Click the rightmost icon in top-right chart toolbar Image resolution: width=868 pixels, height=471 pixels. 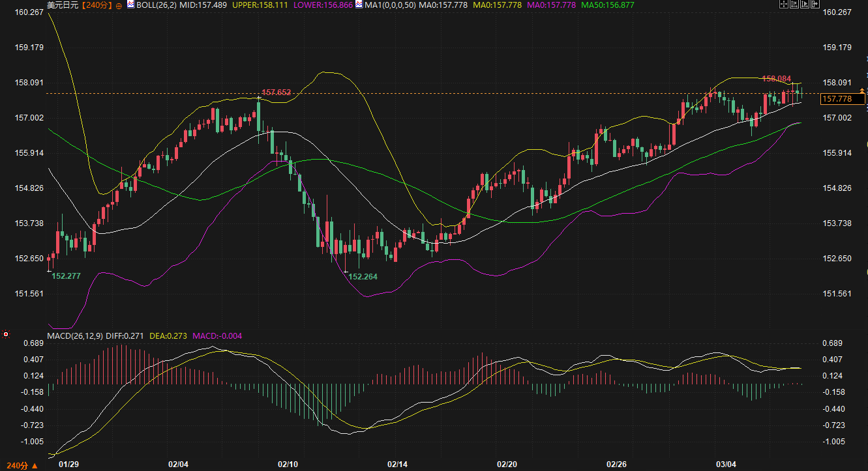pyautogui.click(x=814, y=5)
